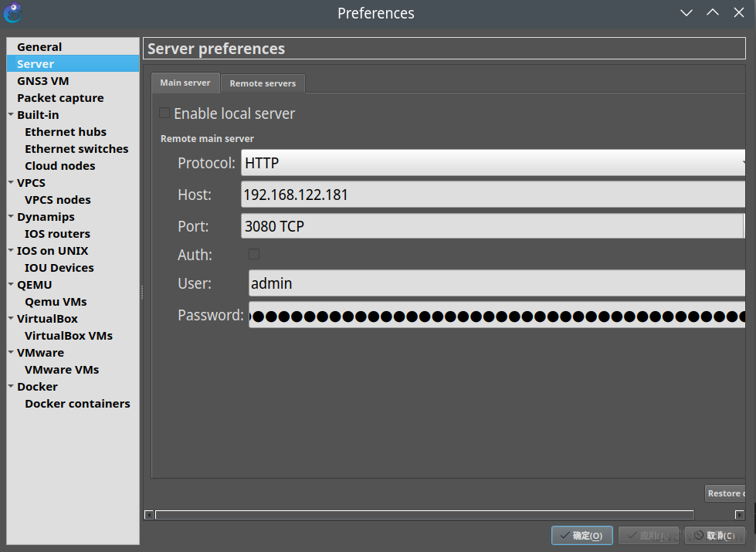Collapse the IOS on UNIX group arrow
This screenshot has height=552, width=756.
[11, 251]
